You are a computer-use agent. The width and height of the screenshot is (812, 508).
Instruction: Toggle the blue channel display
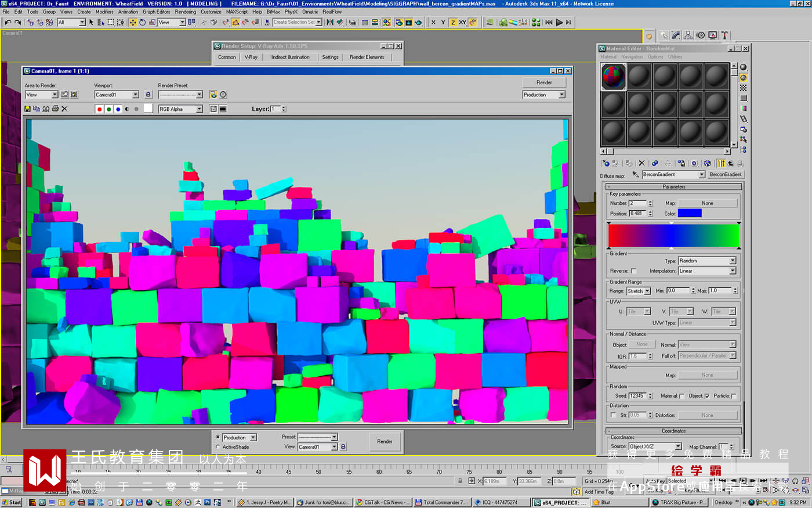118,109
